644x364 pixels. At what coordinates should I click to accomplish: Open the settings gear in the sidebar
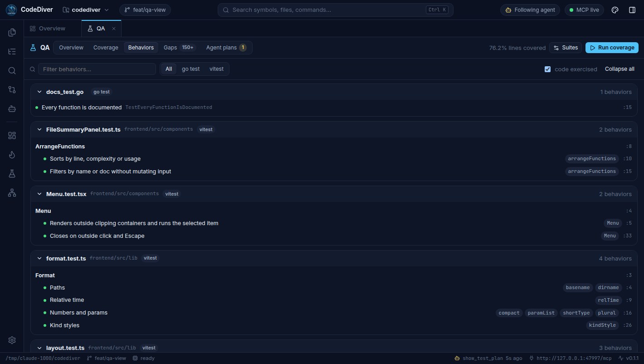[12, 340]
